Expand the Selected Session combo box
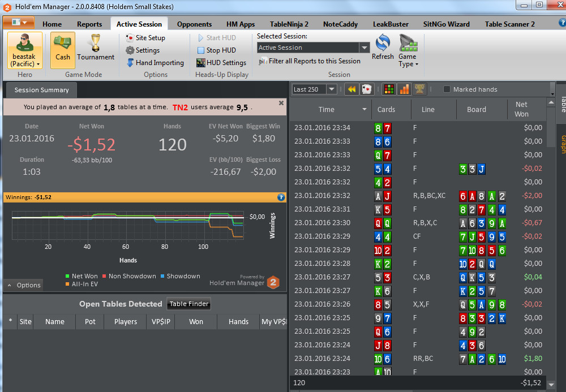Viewport: 566px width, 392px height. coord(365,48)
